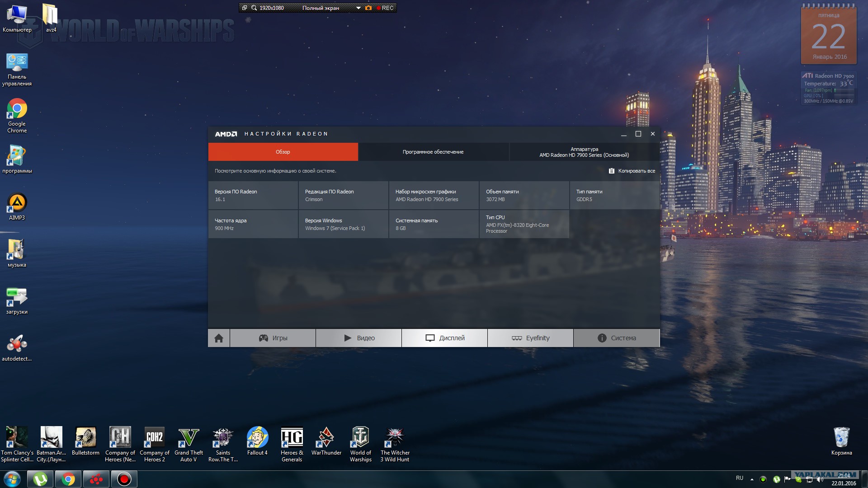
Task: Switch the RU input language indicator
Action: [740, 478]
